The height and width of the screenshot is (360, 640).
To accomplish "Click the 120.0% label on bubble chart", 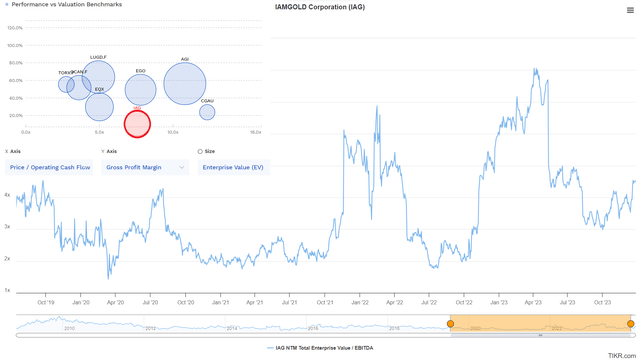I will [x=15, y=28].
